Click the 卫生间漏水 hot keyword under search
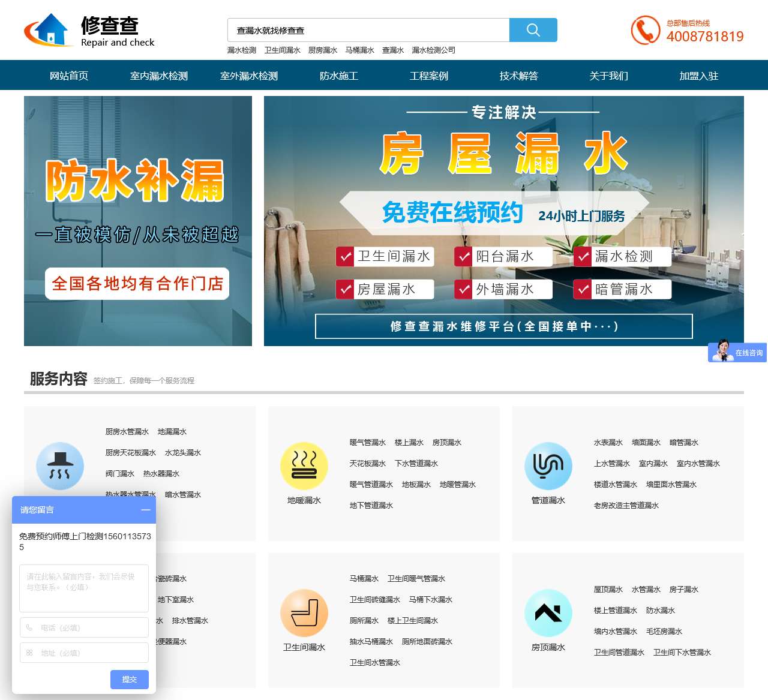768x700 pixels. tap(283, 50)
